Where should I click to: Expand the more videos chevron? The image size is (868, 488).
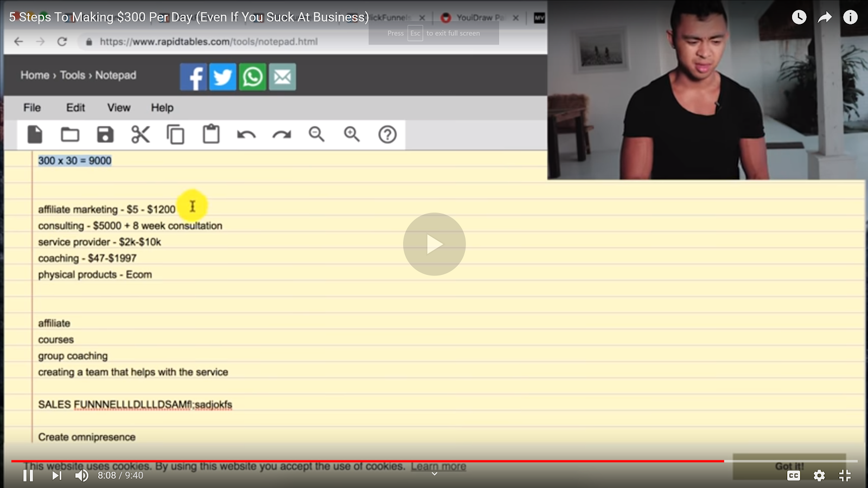pos(434,474)
